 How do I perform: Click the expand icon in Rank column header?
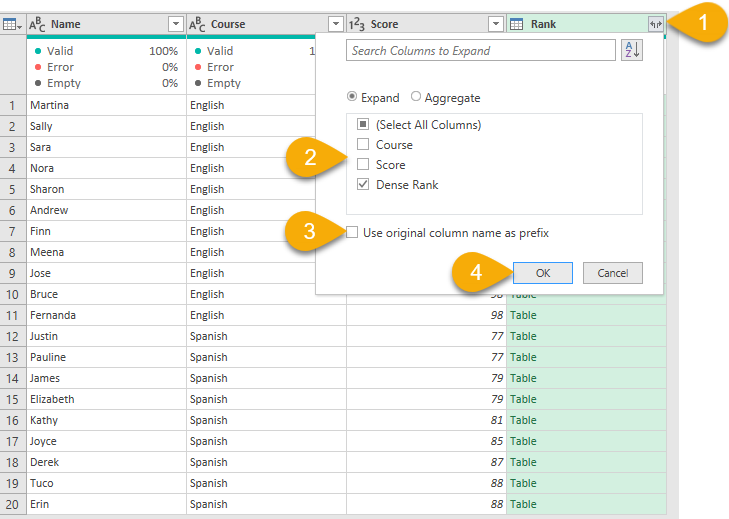click(655, 24)
